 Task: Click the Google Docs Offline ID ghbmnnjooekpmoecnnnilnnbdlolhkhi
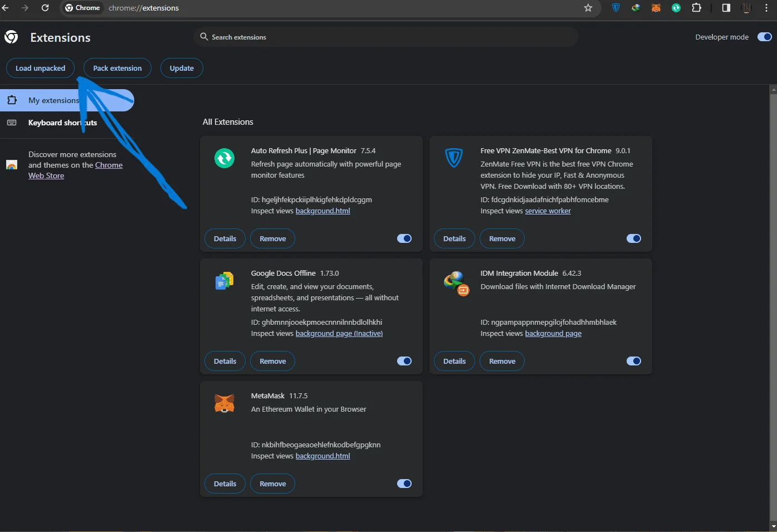(x=316, y=322)
